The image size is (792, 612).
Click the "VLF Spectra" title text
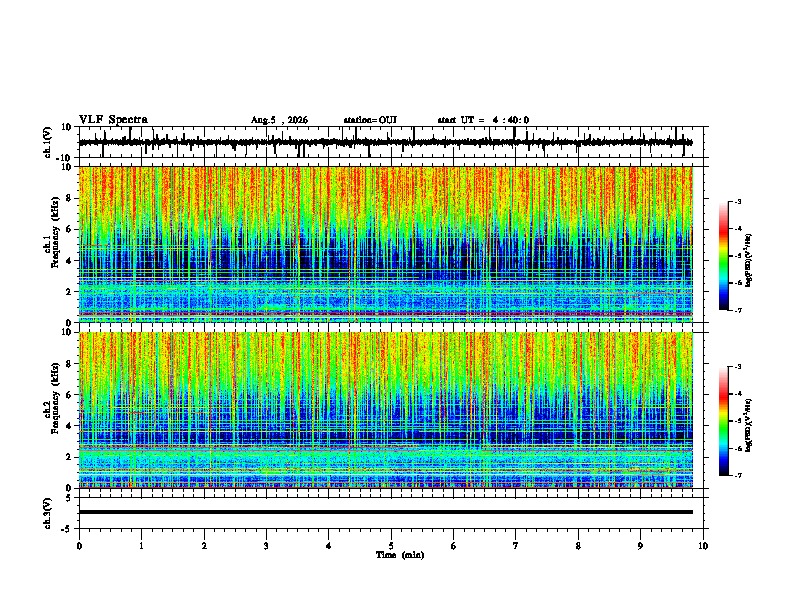[x=113, y=120]
